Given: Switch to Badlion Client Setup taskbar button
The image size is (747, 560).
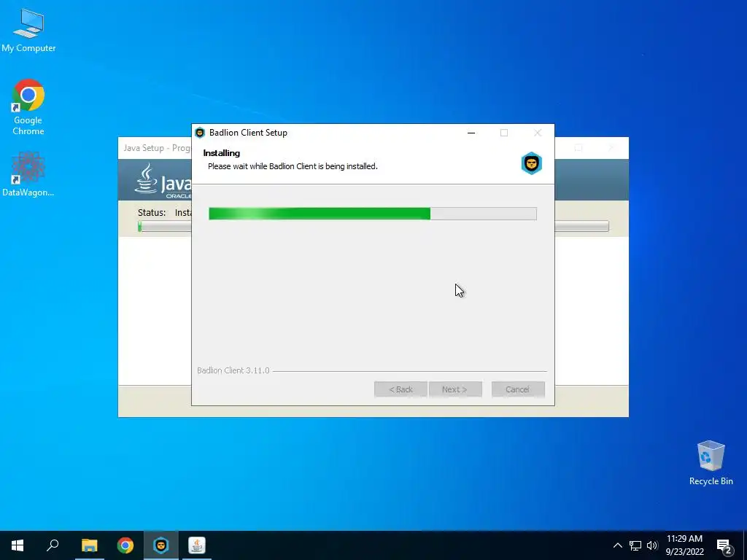Looking at the screenshot, I should (161, 545).
